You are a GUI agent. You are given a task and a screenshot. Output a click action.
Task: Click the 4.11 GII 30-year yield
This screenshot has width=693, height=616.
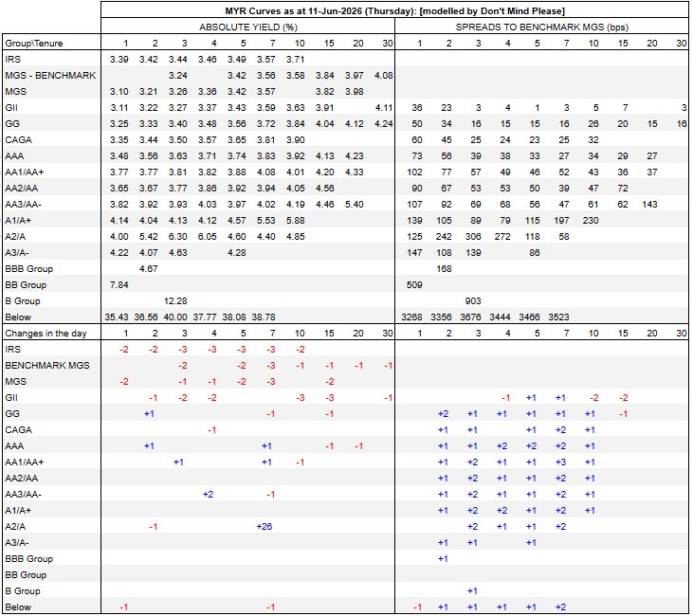coord(383,108)
